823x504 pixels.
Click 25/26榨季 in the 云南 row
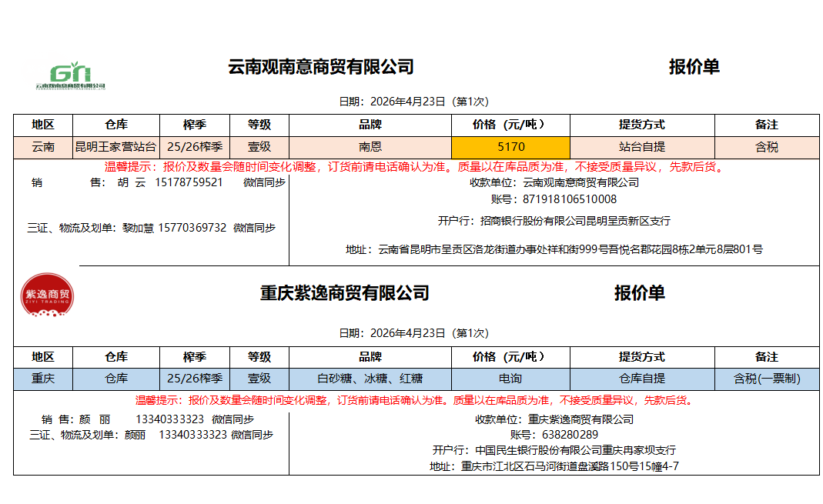pyautogui.click(x=195, y=148)
